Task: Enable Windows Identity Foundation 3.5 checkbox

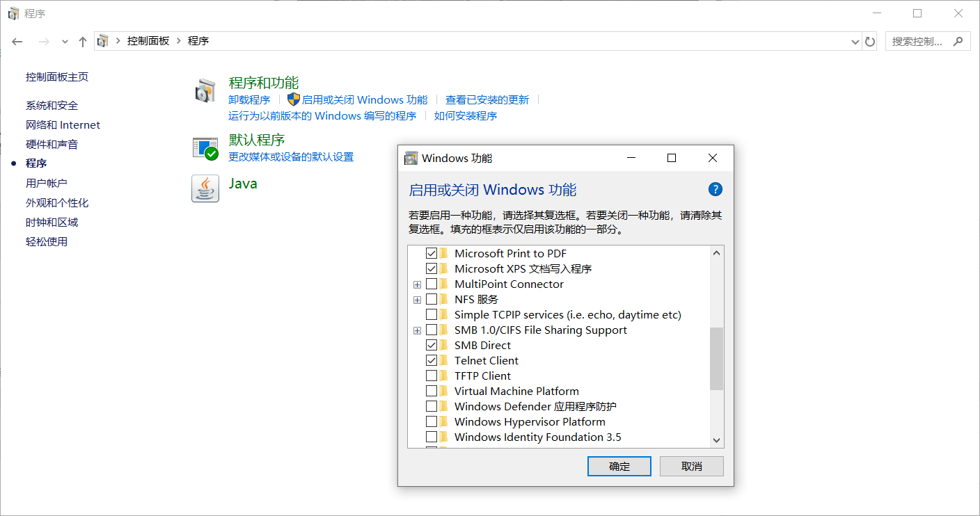Action: [432, 437]
